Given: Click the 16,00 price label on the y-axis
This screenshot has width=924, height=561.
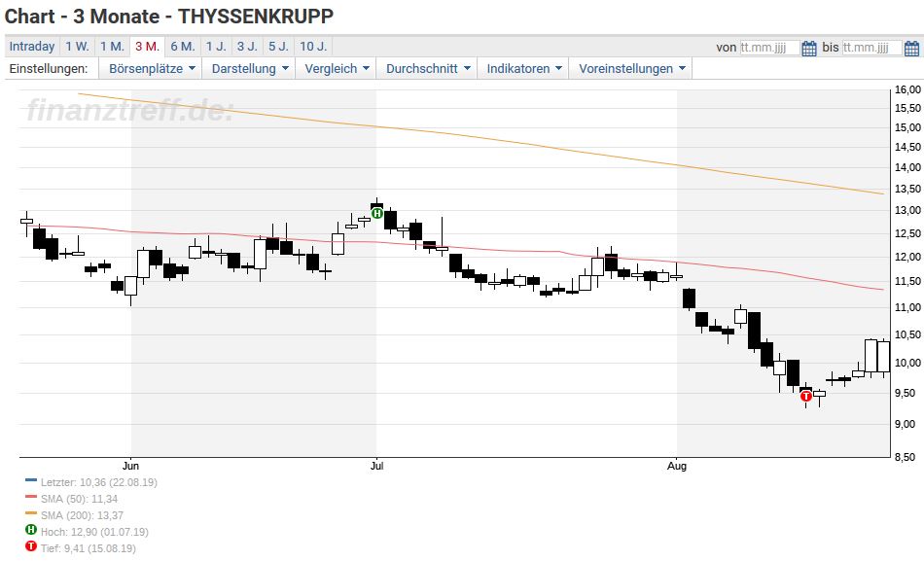Looking at the screenshot, I should pos(907,89).
